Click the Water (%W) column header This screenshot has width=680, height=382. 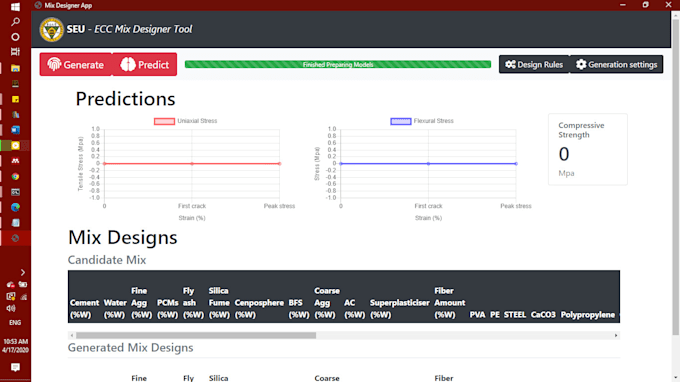pyautogui.click(x=115, y=309)
